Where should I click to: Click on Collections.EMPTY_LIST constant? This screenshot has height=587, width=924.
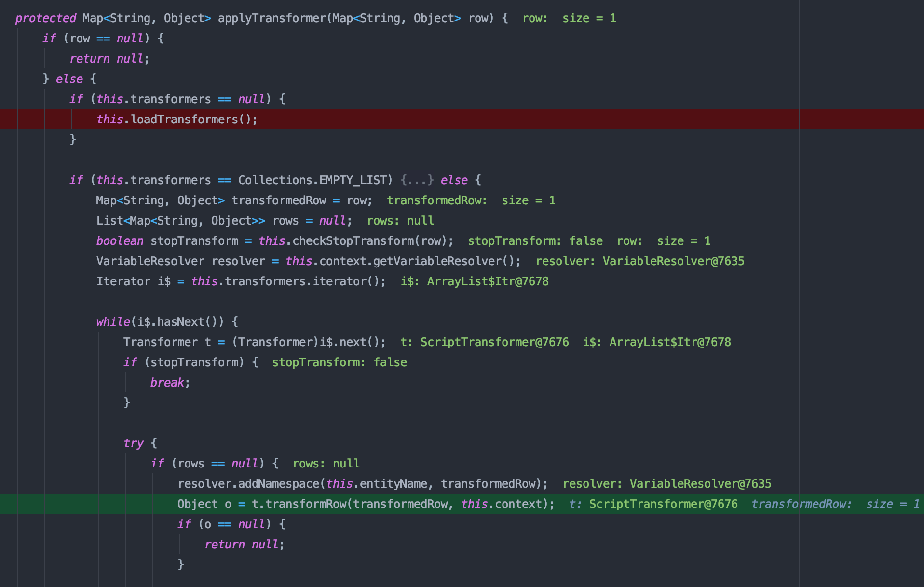click(x=312, y=180)
